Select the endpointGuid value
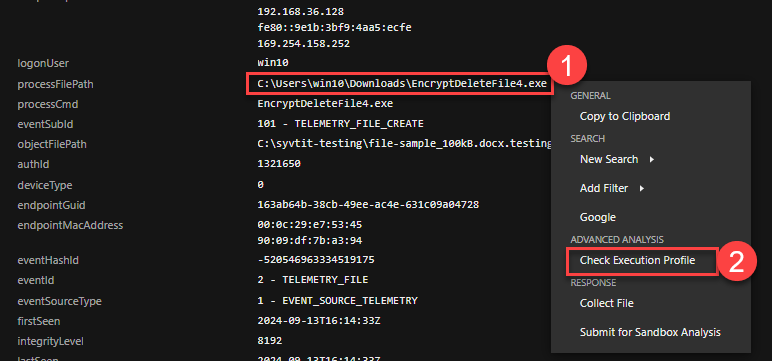Screen dimensions: 772x361 368,204
